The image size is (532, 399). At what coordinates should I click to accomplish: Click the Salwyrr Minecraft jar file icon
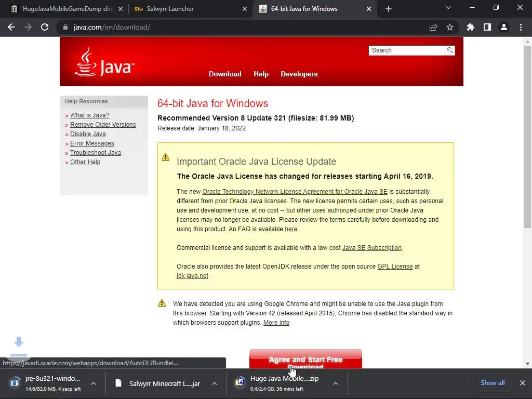click(118, 383)
